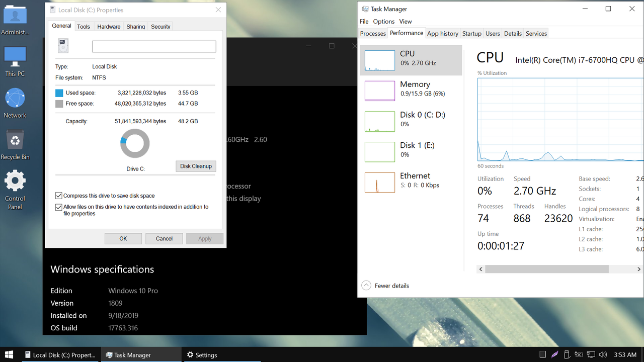Switch to the Users tab
644x362 pixels.
(x=493, y=34)
